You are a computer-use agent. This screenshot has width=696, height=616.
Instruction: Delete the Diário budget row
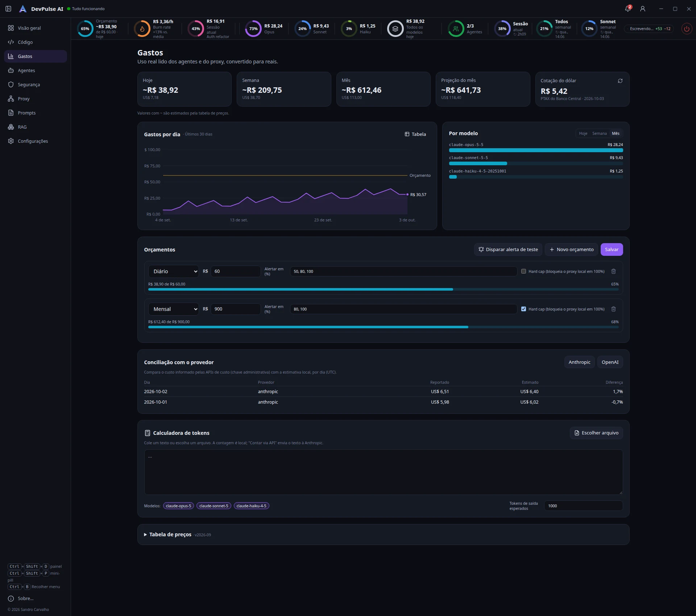coord(614,271)
